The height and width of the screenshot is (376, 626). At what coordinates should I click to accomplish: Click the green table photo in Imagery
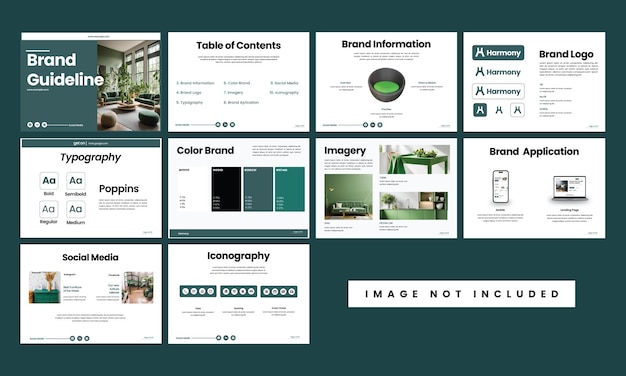[x=414, y=159]
